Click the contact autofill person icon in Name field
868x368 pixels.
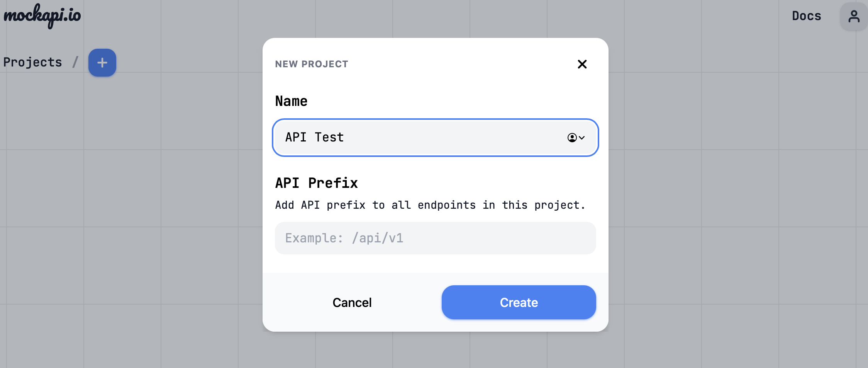coord(572,138)
